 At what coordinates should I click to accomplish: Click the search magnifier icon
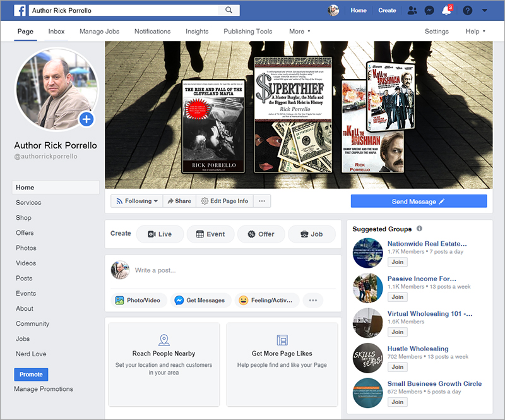click(x=228, y=11)
